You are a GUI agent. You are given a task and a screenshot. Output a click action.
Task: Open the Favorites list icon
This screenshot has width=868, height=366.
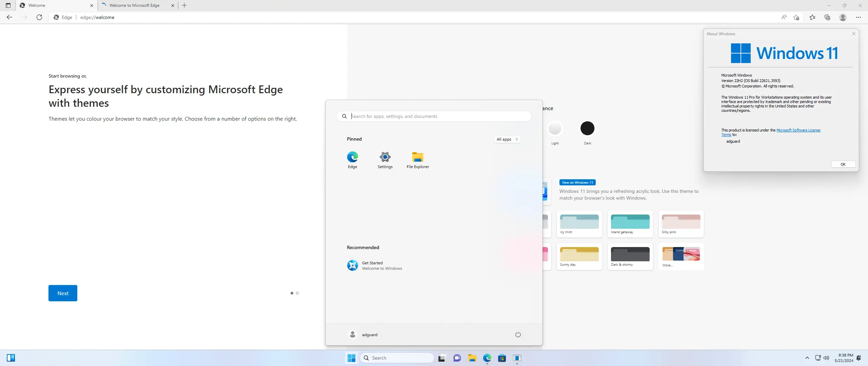coord(812,17)
